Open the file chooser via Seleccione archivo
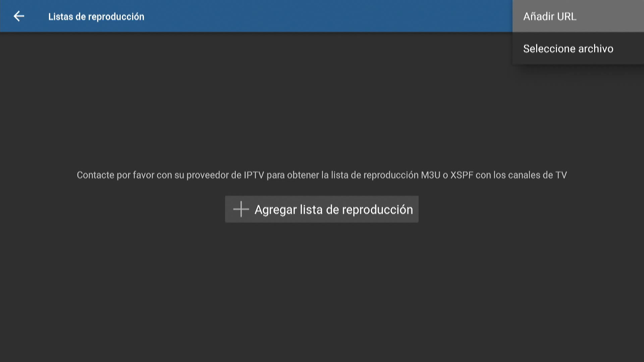 point(568,49)
